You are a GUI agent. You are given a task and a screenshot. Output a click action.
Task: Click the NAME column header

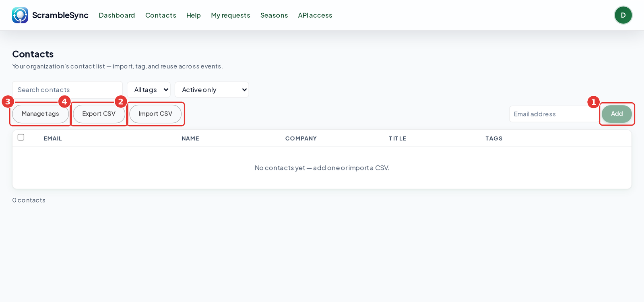190,139
